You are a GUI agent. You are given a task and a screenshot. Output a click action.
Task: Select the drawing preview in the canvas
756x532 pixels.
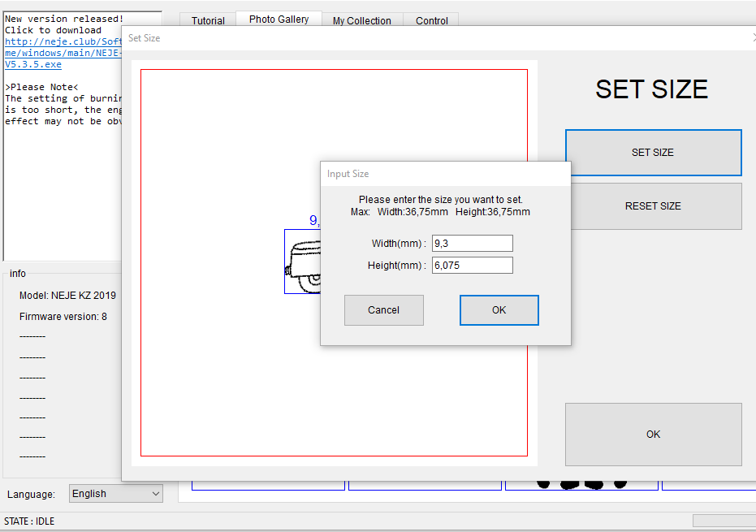302,262
